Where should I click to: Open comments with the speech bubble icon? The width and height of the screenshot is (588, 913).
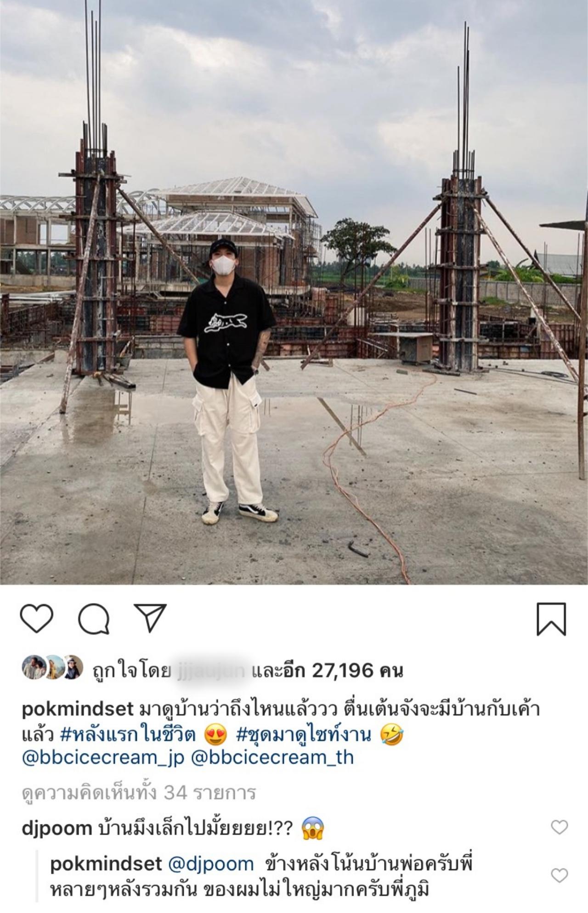pyautogui.click(x=94, y=619)
